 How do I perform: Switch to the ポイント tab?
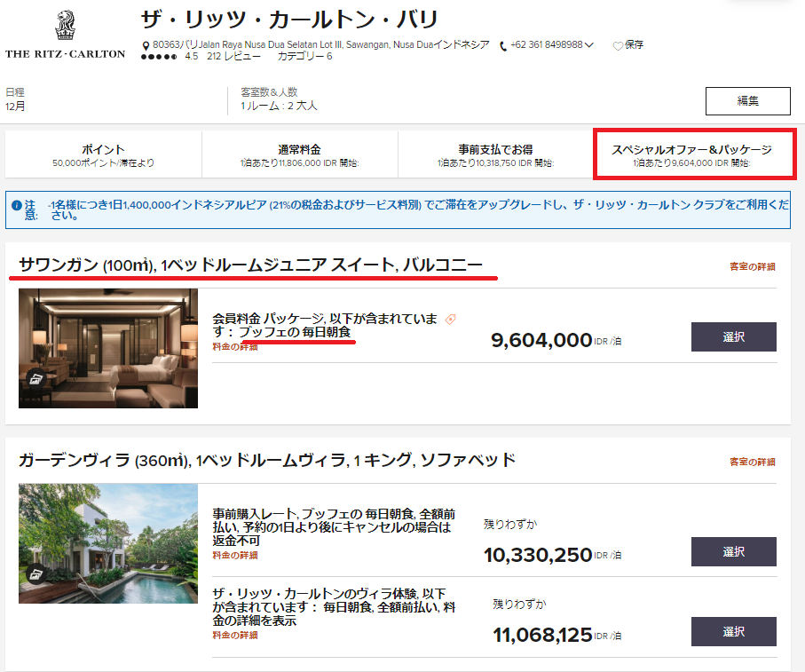click(103, 154)
